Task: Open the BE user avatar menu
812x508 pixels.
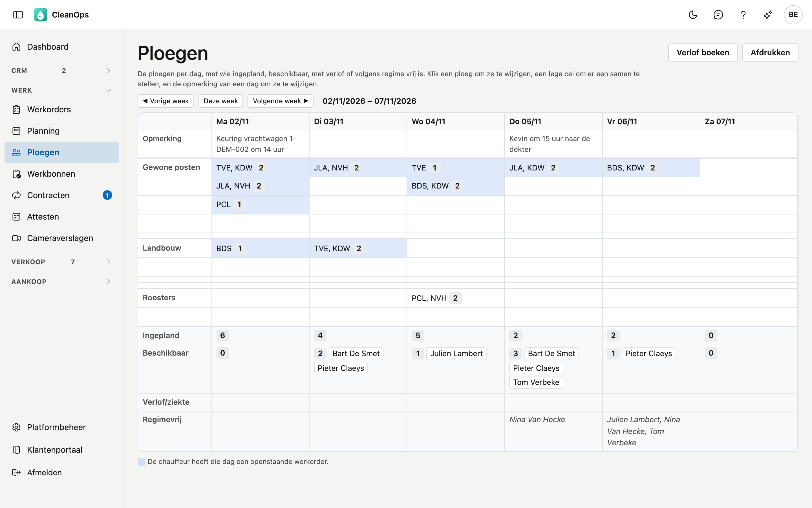Action: pos(793,14)
